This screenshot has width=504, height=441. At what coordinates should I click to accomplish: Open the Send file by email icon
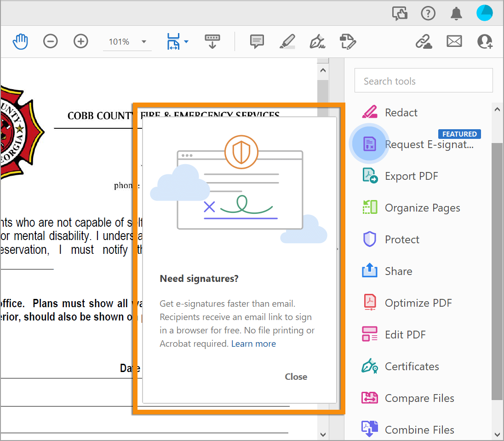click(x=454, y=41)
